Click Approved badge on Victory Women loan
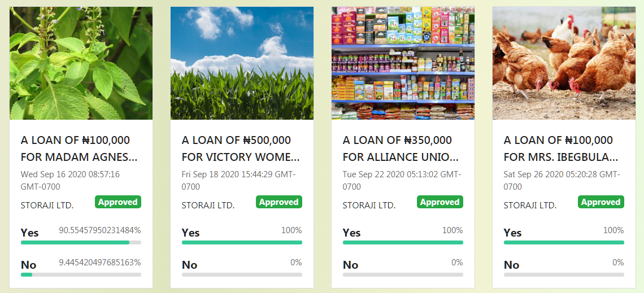Screen dimensions: 644x293 (279, 202)
